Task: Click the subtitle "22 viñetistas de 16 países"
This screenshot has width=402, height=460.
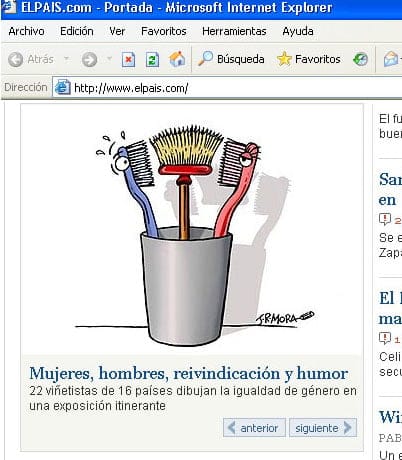Action: tap(193, 398)
